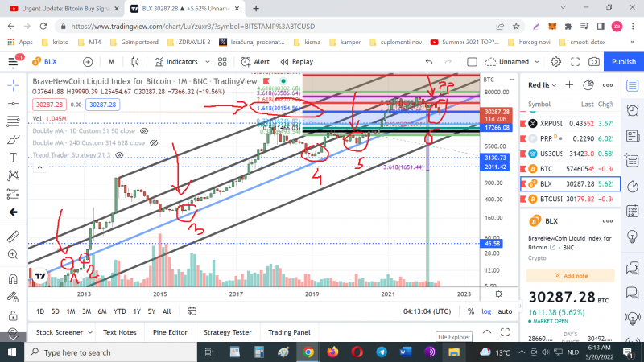Enable auto scale on price axis
Viewport: 644px width, 362px height.
(505, 311)
